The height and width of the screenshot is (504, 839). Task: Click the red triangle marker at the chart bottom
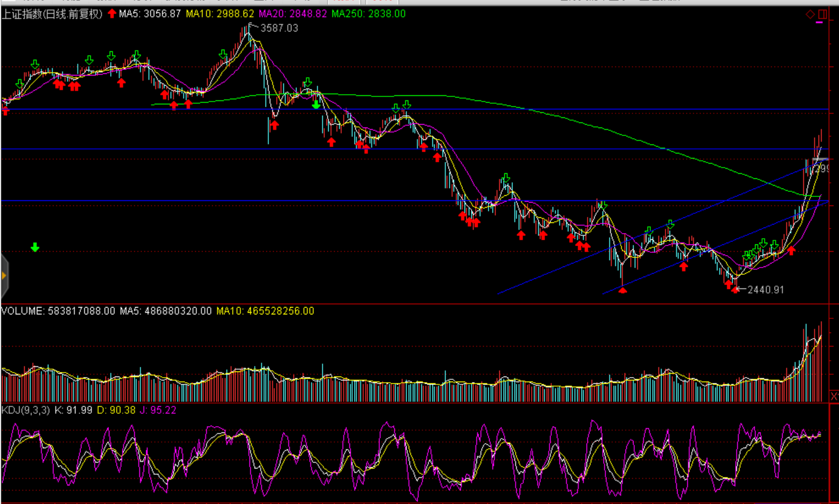(622, 290)
